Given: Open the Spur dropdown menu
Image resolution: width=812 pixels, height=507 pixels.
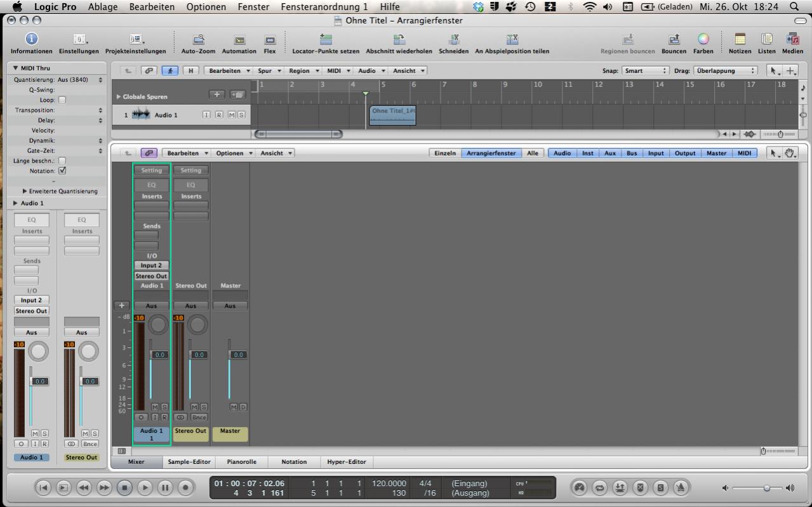Looking at the screenshot, I should [268, 71].
